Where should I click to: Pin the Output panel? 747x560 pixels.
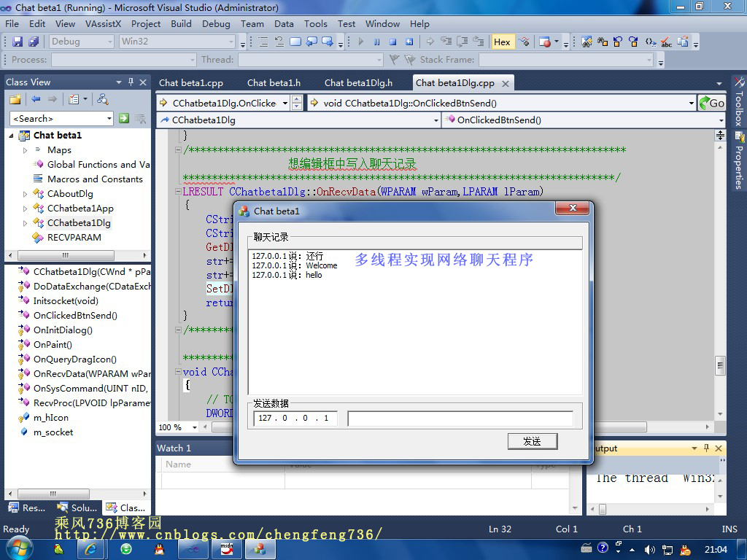pyautogui.click(x=706, y=448)
